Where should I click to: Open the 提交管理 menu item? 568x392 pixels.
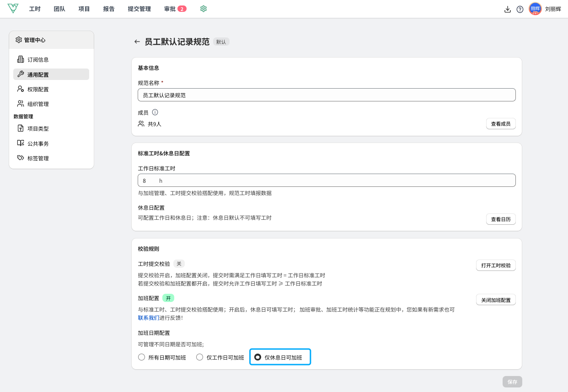(x=139, y=9)
